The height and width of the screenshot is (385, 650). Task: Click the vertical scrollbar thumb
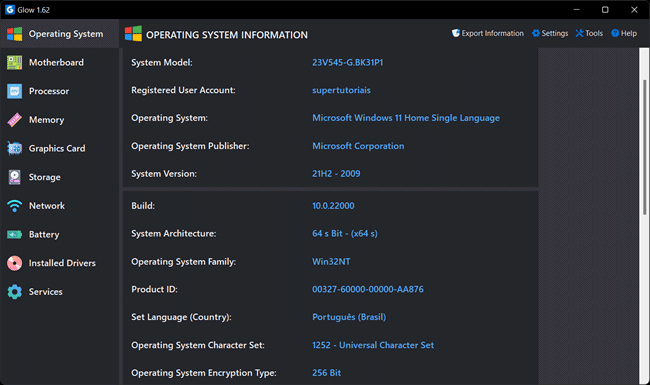coord(644,147)
